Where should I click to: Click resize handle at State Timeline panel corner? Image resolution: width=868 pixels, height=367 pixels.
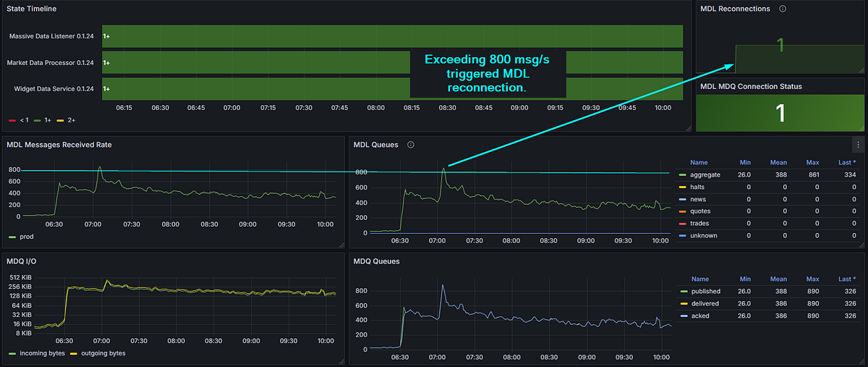688,128
